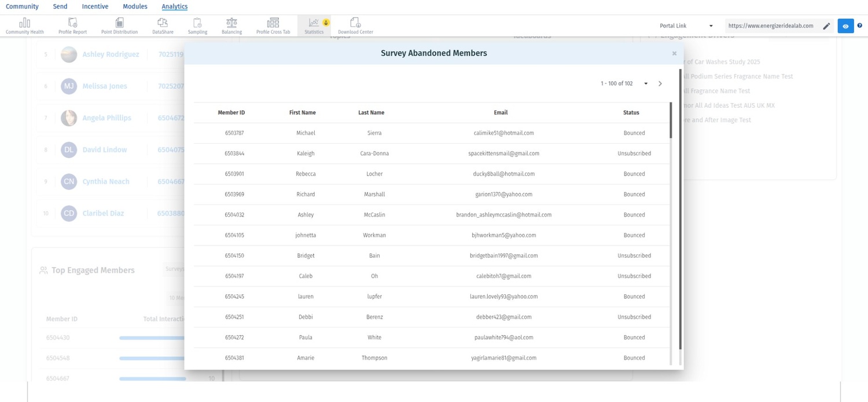The image size is (868, 402).
Task: Click the Member ID column header
Action: (231, 112)
